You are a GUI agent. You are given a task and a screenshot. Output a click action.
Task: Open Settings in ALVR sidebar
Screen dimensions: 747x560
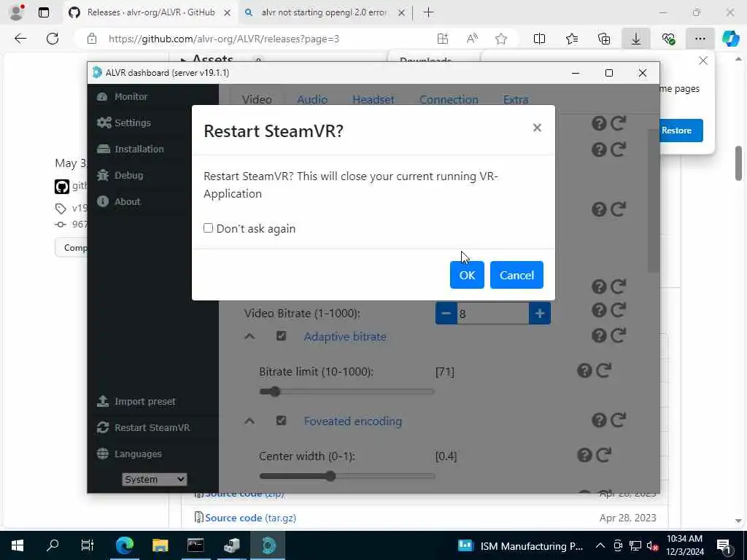click(x=124, y=122)
